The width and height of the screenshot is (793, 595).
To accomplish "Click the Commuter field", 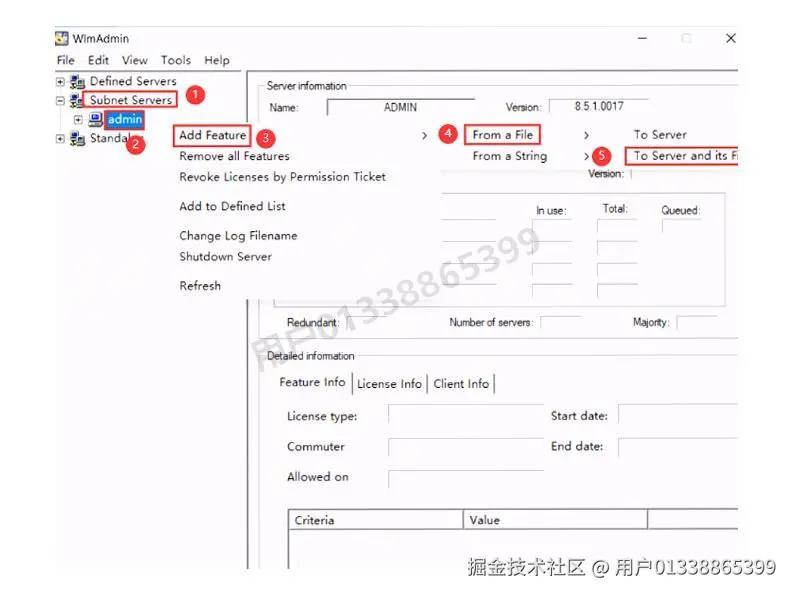I will pyautogui.click(x=466, y=447).
